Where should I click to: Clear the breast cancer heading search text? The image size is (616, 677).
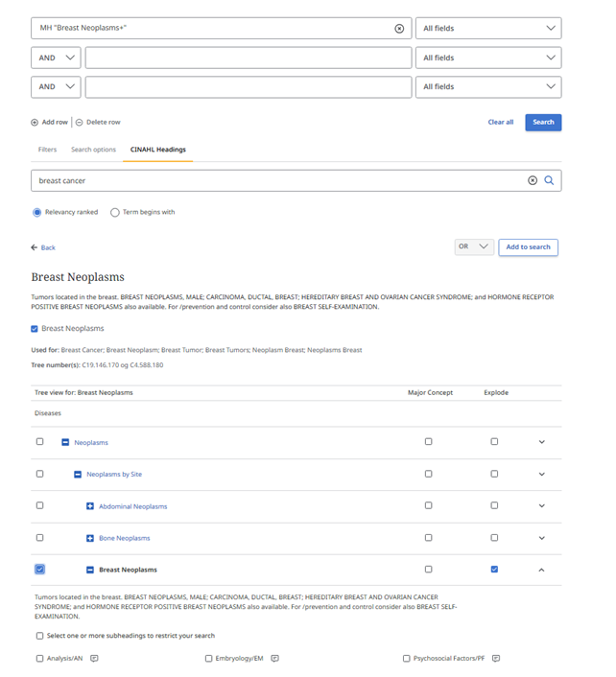click(x=533, y=180)
